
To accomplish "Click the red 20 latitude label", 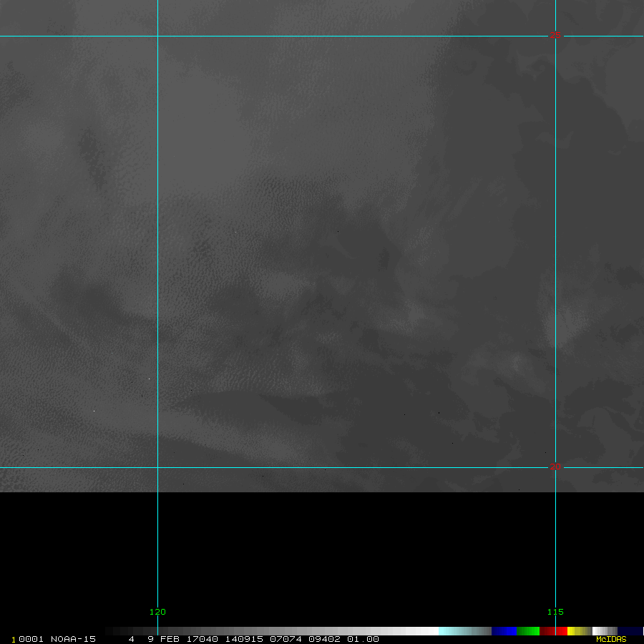I will (555, 467).
